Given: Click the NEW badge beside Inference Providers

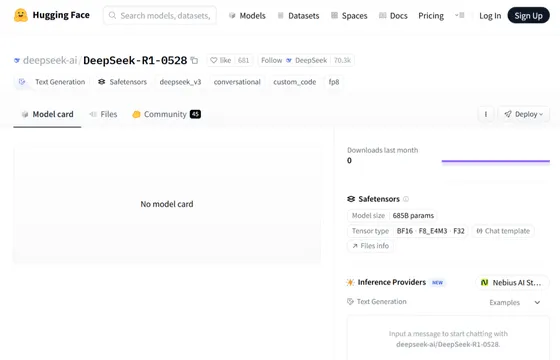Looking at the screenshot, I should [438, 282].
